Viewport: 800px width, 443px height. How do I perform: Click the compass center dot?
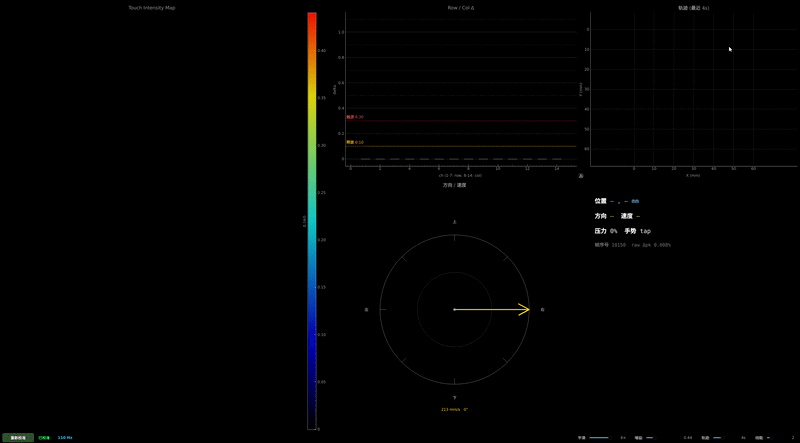[x=454, y=309]
